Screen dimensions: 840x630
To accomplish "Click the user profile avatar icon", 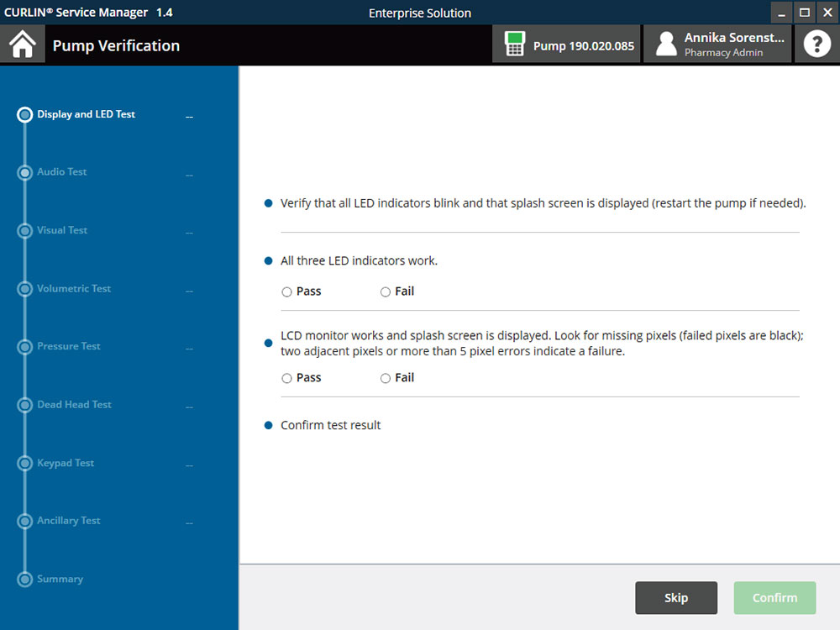I will point(666,45).
